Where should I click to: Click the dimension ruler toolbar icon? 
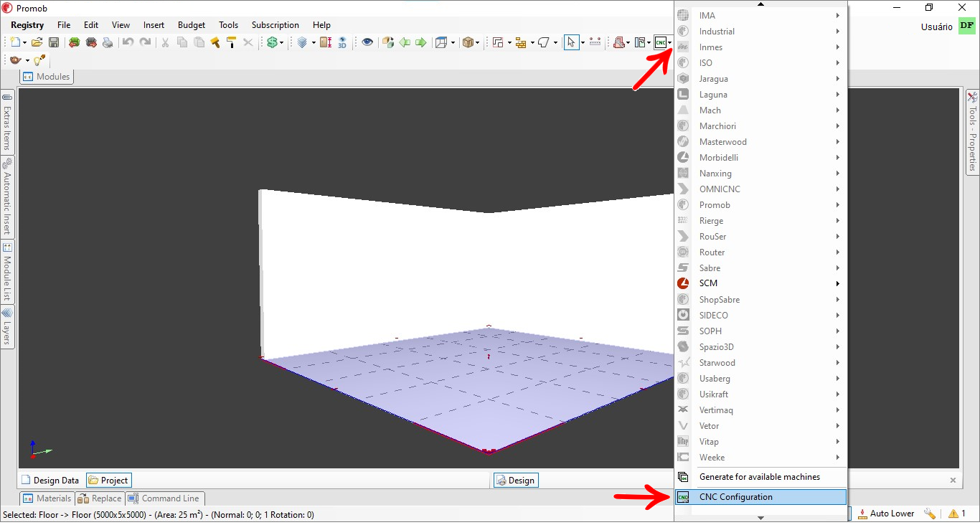[x=595, y=43]
